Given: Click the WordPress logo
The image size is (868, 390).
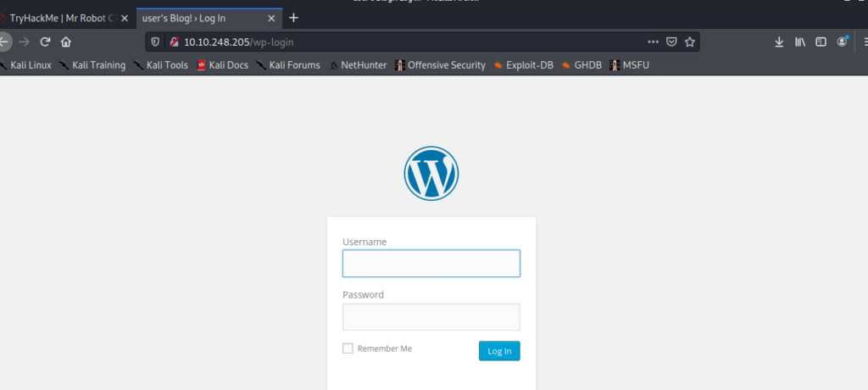Looking at the screenshot, I should click(x=431, y=173).
